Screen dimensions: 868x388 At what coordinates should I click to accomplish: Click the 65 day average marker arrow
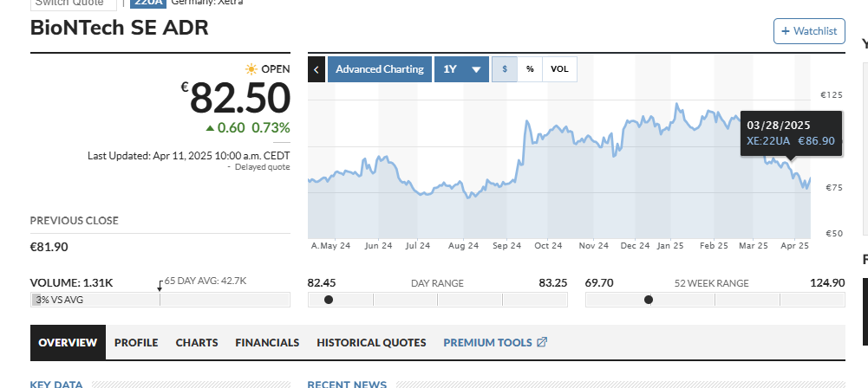pyautogui.click(x=160, y=286)
